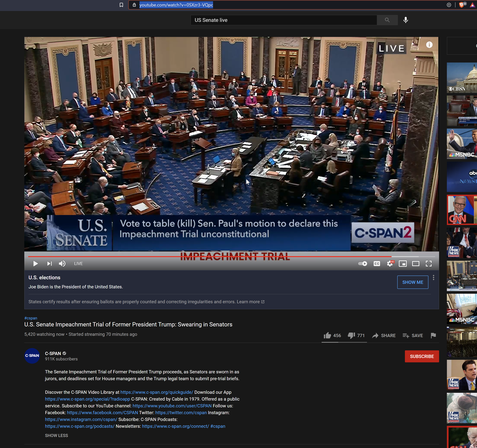This screenshot has width=477, height=448.
Task: Collapse description with SHOW LESS
Action: point(56,436)
